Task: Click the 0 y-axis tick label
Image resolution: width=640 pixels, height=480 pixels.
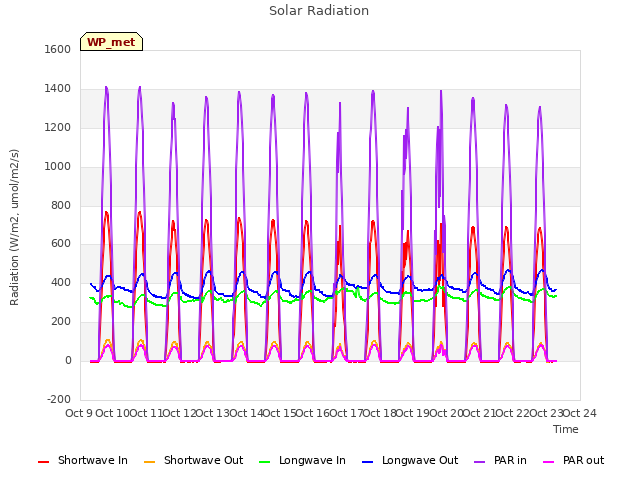Action: 68,361
